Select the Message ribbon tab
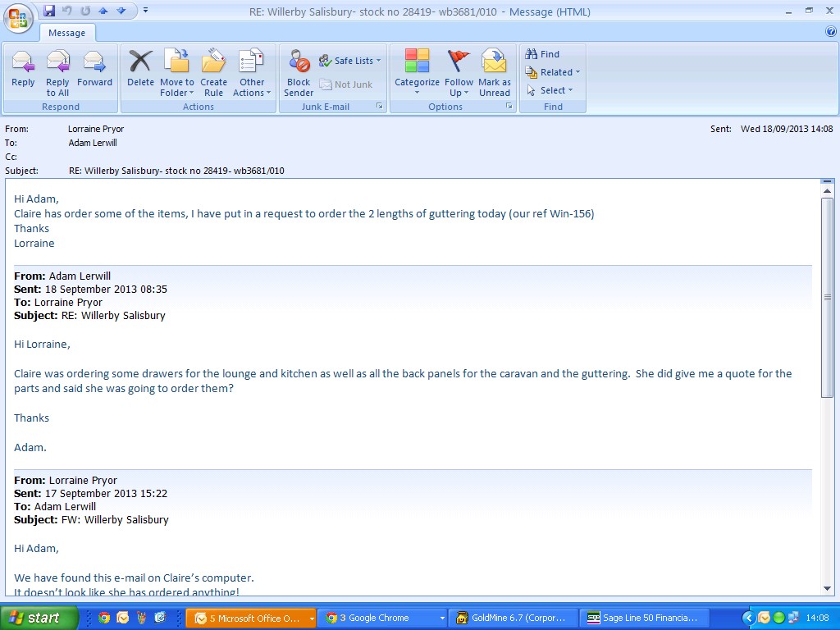This screenshot has height=630, width=840. click(67, 33)
